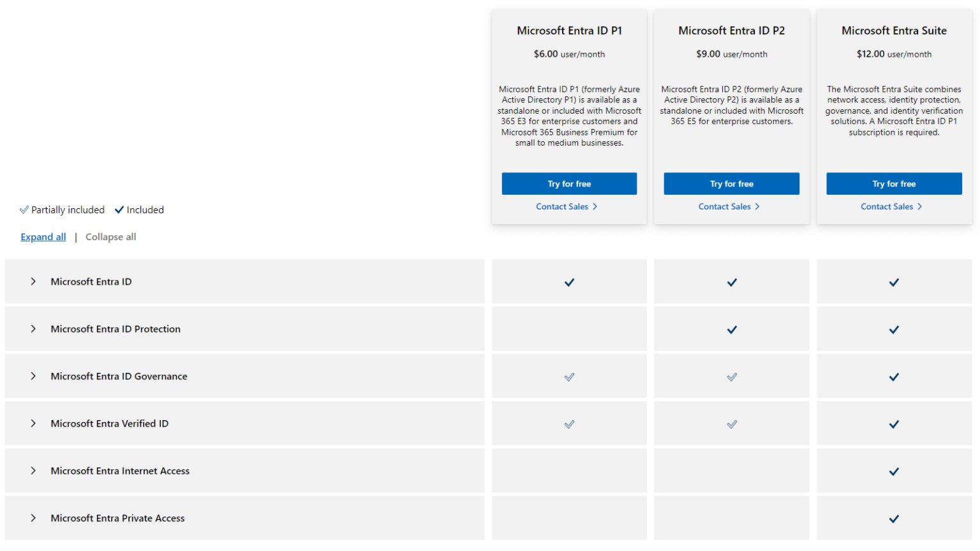This screenshot has width=980, height=551.
Task: Expand the Microsoft Entra ID Governance row
Action: (34, 377)
